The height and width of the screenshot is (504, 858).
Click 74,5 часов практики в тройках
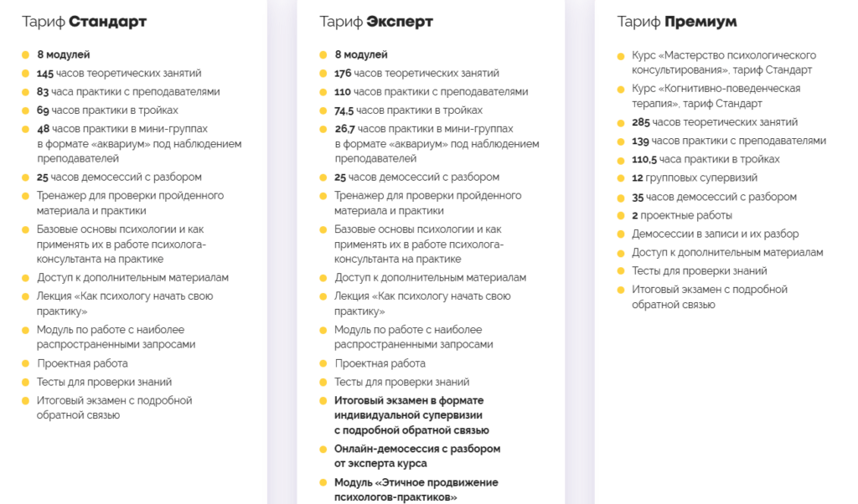coord(409,111)
